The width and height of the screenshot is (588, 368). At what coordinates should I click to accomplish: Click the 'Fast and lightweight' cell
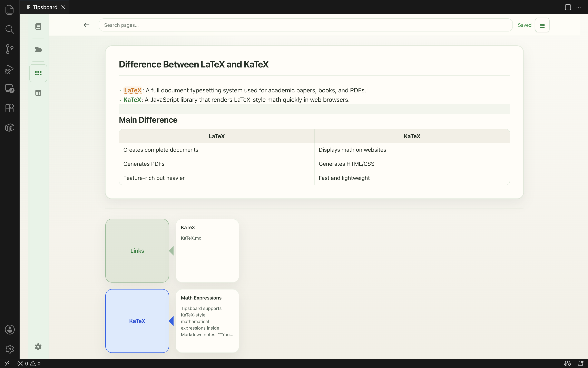412,178
